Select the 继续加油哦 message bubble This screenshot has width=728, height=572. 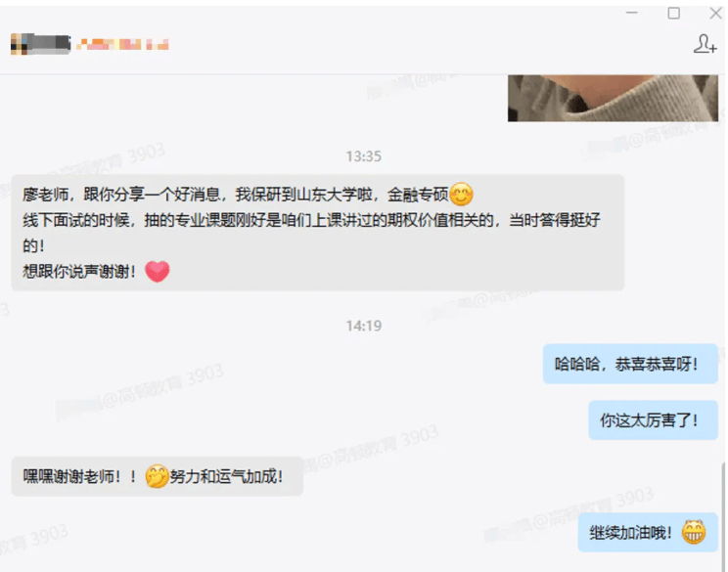tap(648, 532)
